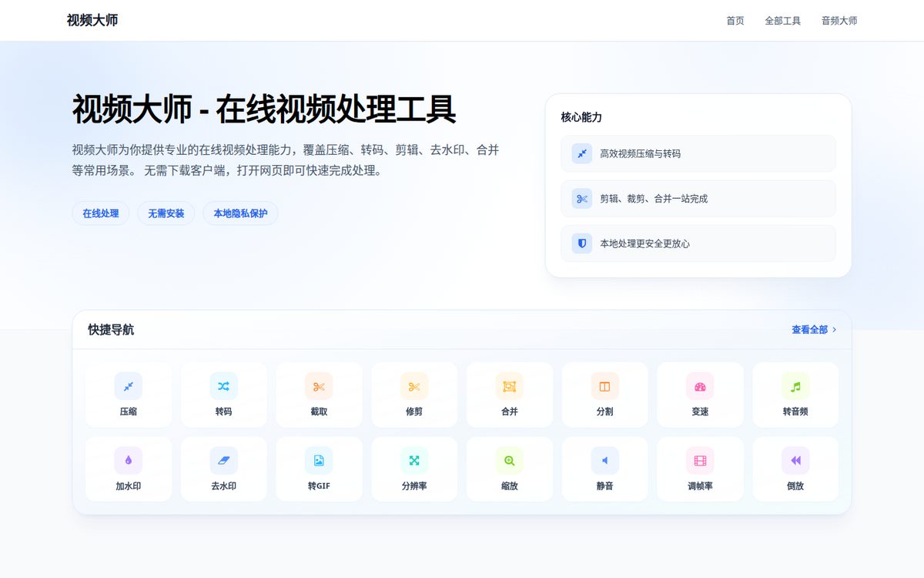The height and width of the screenshot is (578, 924).
Task: Click the 本地隐私保护 tag
Action: 240,213
